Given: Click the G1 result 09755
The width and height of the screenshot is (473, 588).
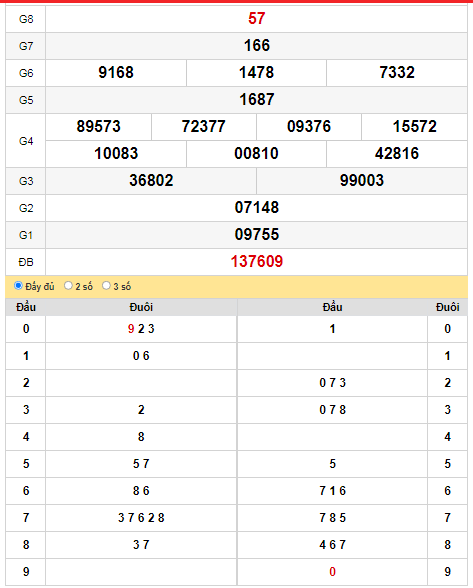Looking at the screenshot, I should (257, 234).
